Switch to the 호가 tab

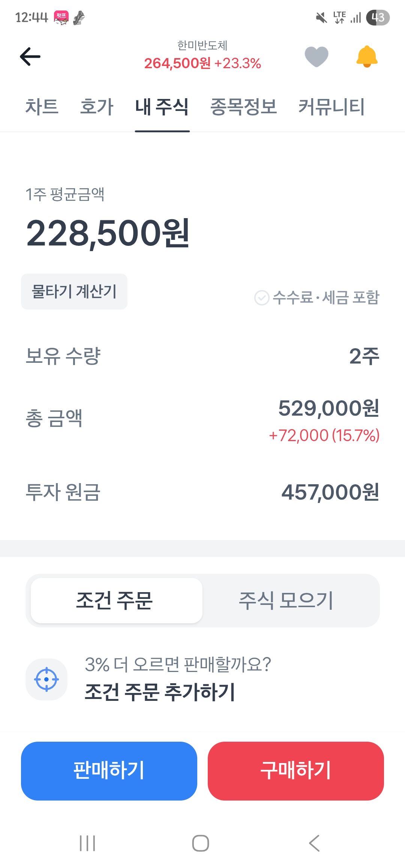coord(97,107)
